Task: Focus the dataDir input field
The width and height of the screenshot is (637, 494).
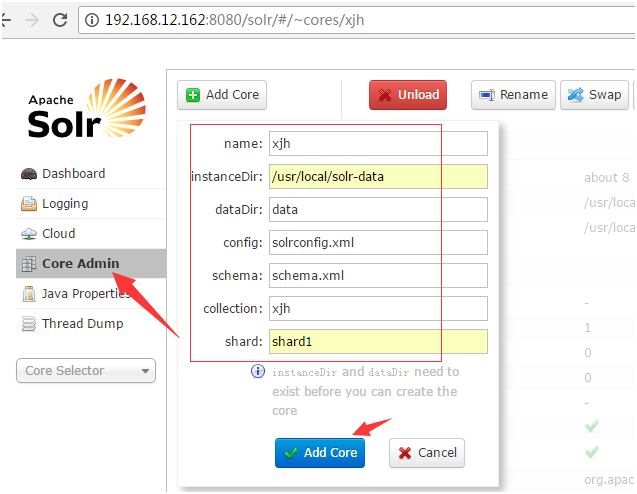Action: pyautogui.click(x=378, y=210)
